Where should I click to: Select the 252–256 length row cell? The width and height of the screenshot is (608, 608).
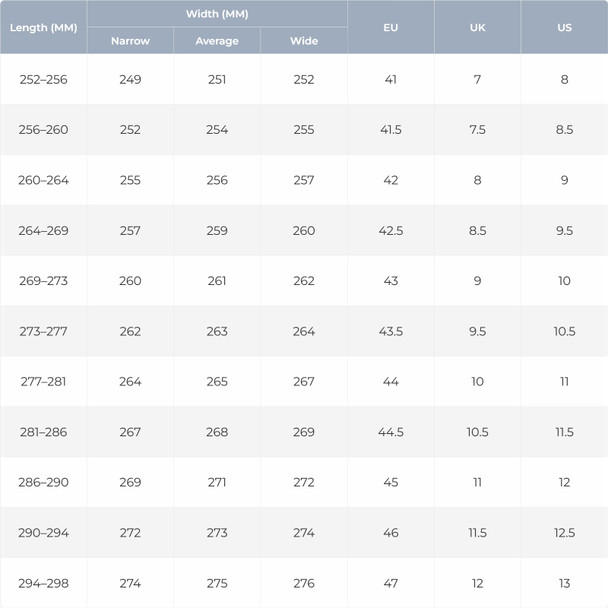tap(43, 79)
